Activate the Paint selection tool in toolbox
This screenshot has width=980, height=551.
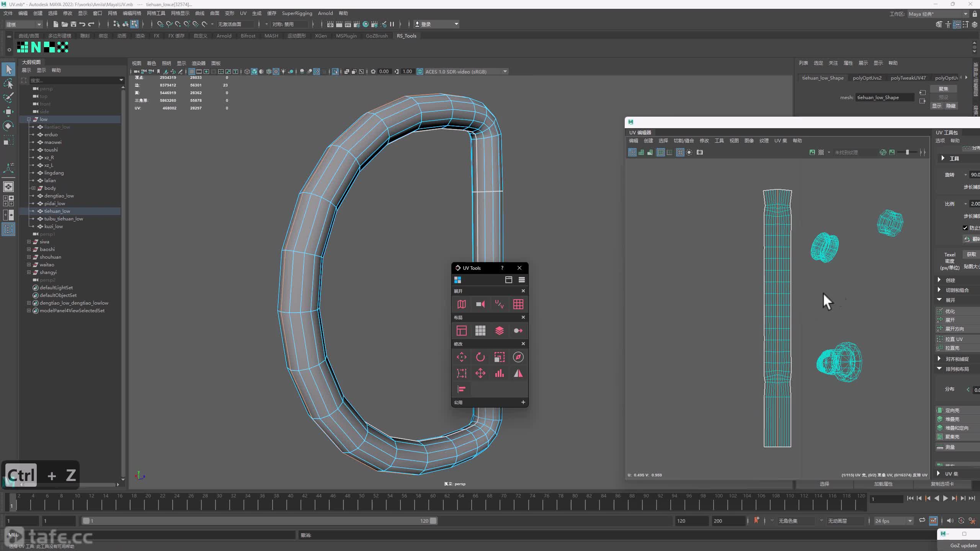click(x=8, y=98)
